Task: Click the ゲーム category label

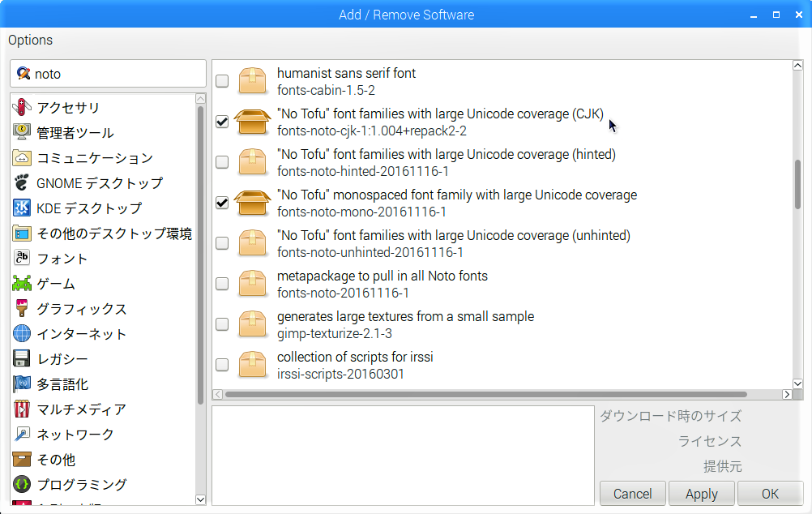Action: click(x=56, y=284)
